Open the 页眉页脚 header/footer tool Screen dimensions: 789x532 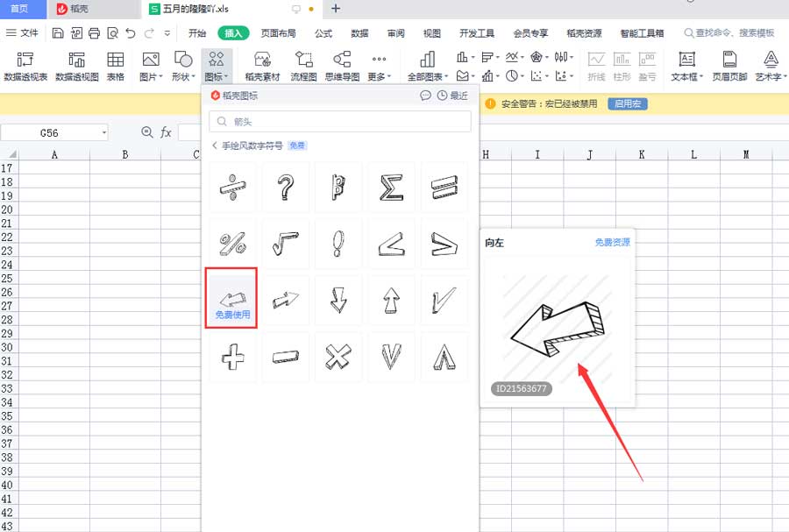[731, 66]
